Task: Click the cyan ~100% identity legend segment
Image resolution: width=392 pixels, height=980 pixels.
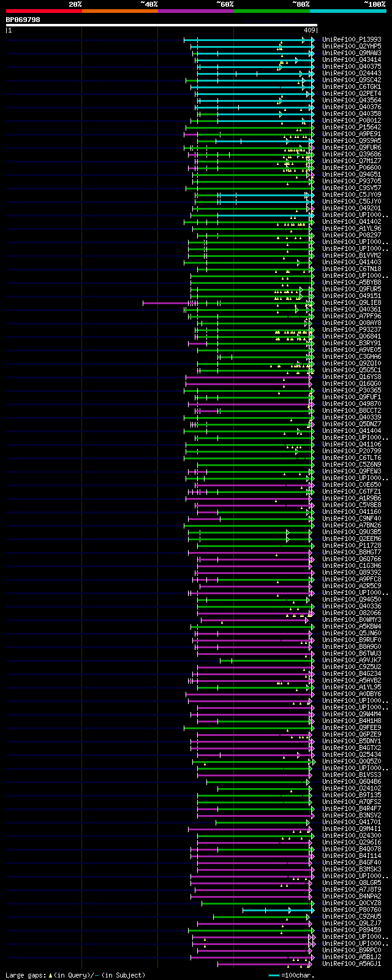Action: click(x=348, y=11)
